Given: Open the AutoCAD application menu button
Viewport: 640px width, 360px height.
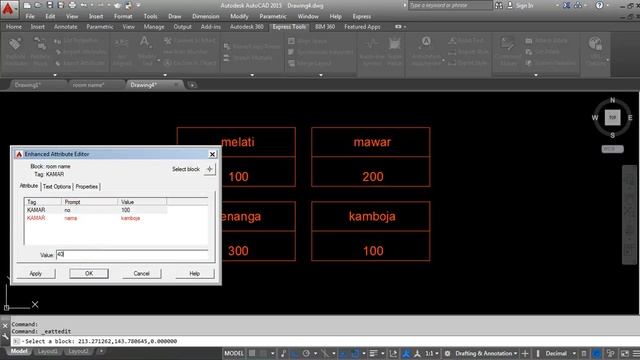Looking at the screenshot, I should (x=8, y=9).
